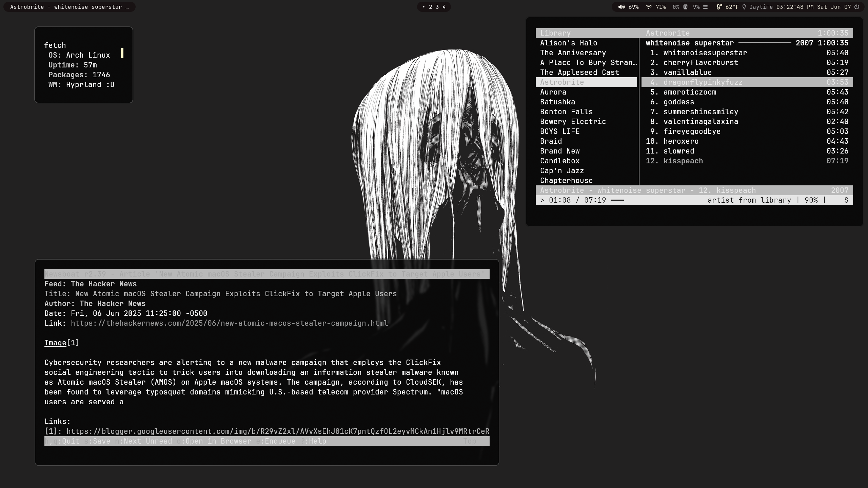Select the active workspace dot indicator
The height and width of the screenshot is (488, 868).
click(423, 7)
